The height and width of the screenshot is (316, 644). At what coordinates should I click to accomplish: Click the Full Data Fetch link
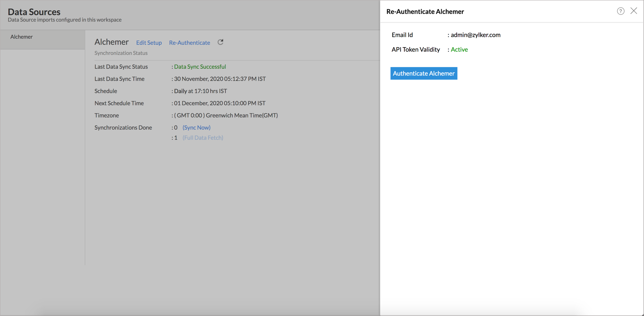(x=203, y=138)
